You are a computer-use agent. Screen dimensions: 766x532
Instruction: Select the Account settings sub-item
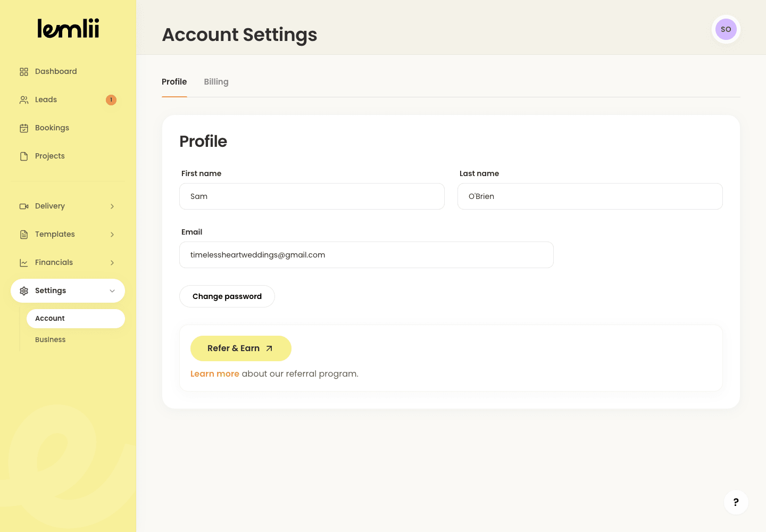pos(76,319)
